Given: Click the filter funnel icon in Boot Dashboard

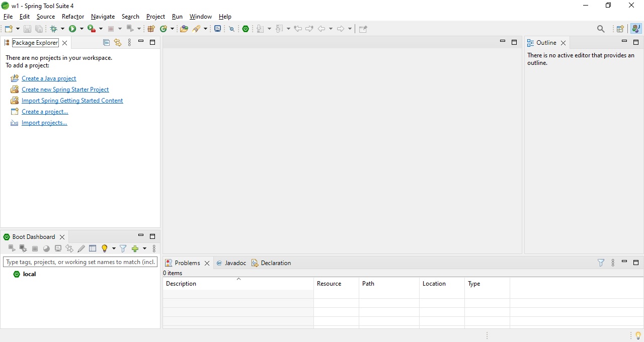Looking at the screenshot, I should pos(123,248).
